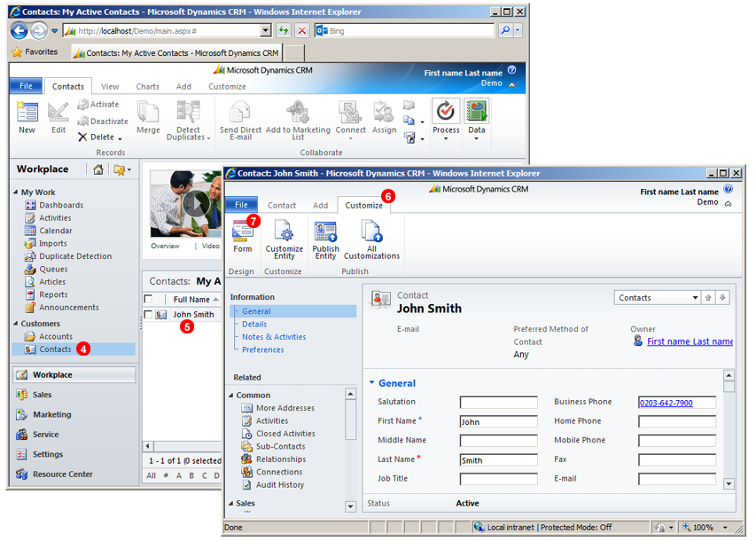The width and height of the screenshot is (756, 541).
Task: Open the Contact tab in the John Smith window
Action: pyautogui.click(x=280, y=204)
